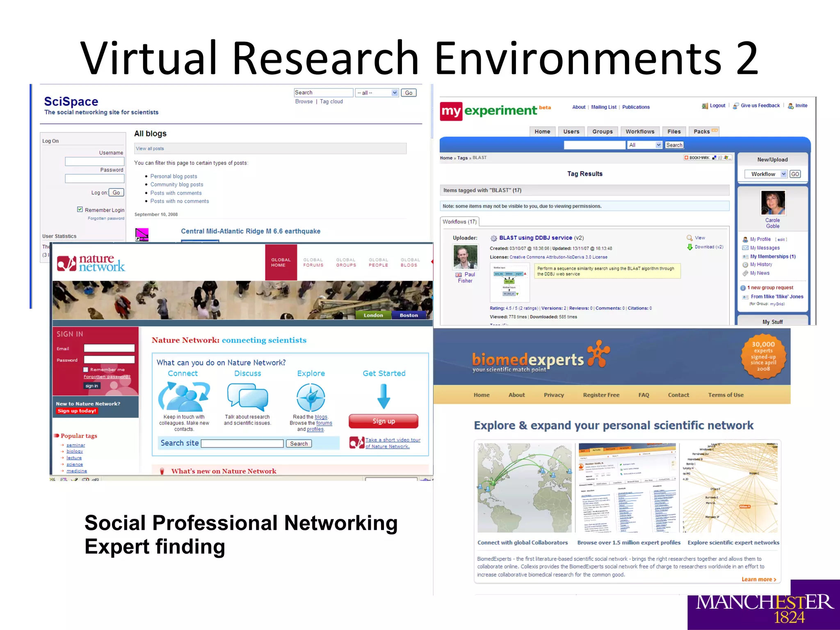Click the pink blog post icon in SciSpace
840x630 pixels.
142,235
